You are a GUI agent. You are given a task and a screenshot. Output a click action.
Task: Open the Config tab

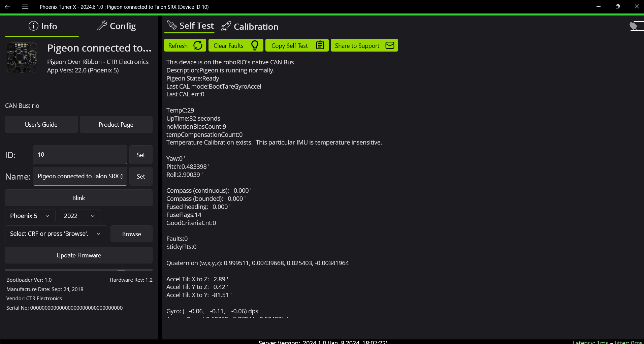click(116, 26)
